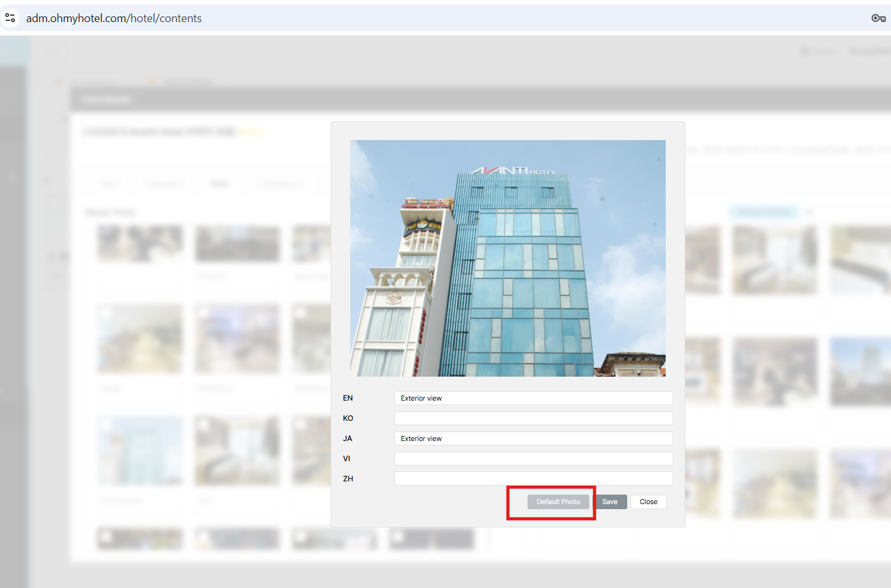
Task: Click the EN language label
Action: click(x=348, y=398)
